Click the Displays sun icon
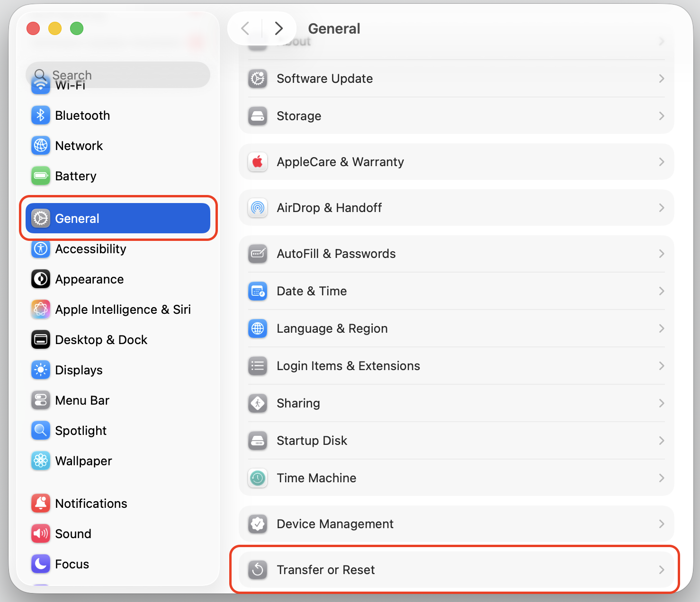Viewport: 700px width, 602px height. pyautogui.click(x=41, y=370)
